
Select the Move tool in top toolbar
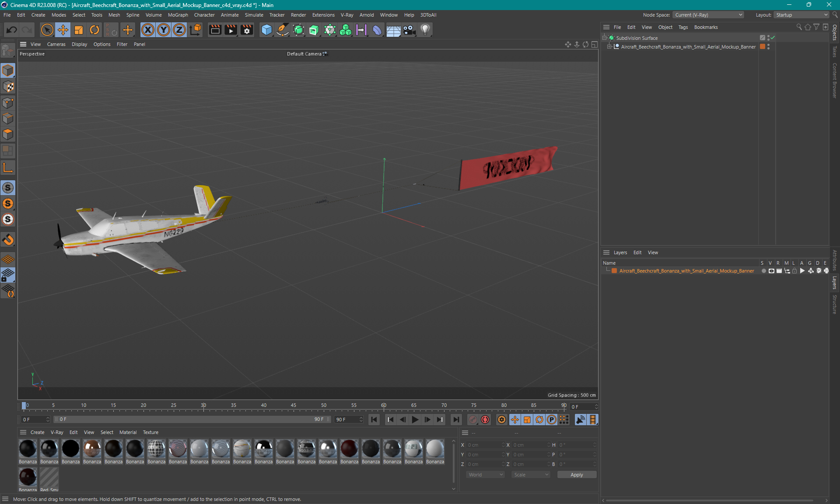point(63,30)
